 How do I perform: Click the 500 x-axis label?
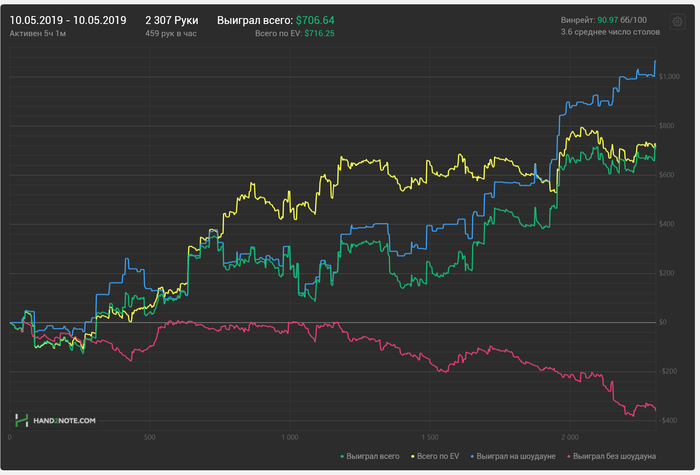[150, 438]
